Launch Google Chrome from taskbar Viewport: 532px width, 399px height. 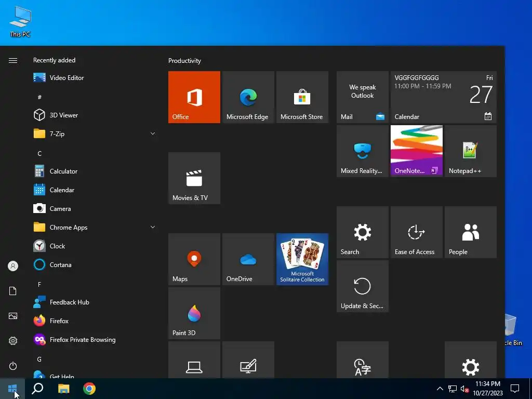(x=89, y=389)
